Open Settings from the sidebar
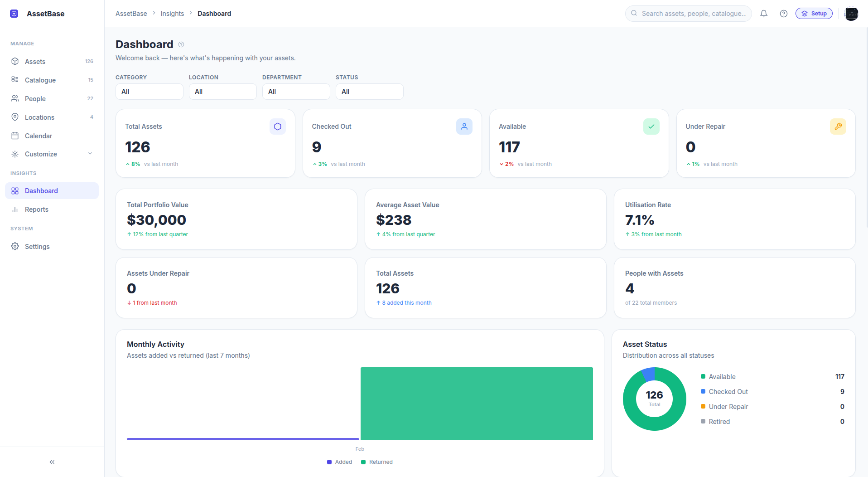The width and height of the screenshot is (868, 477). [38, 246]
